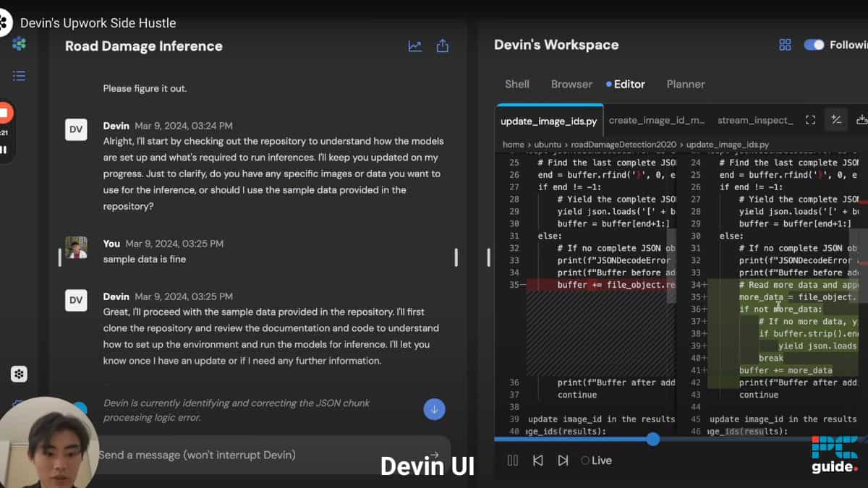The width and height of the screenshot is (868, 488).
Task: Click the recording timer above the pause button
Action: tap(4, 133)
